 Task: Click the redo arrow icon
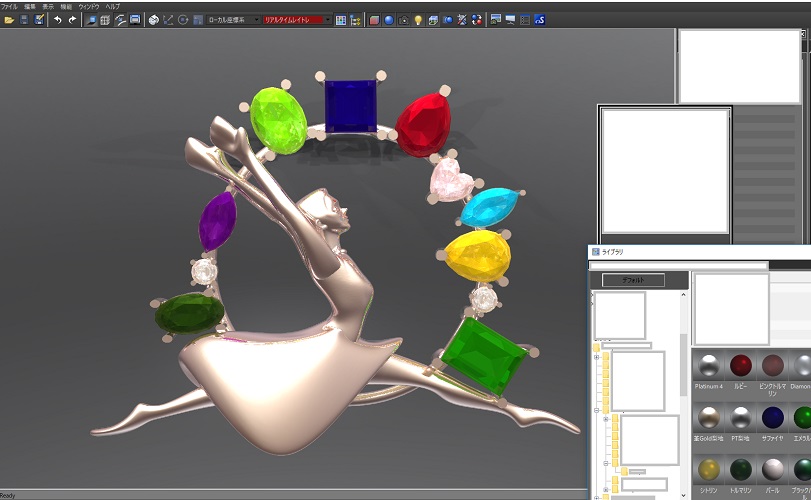[72, 20]
